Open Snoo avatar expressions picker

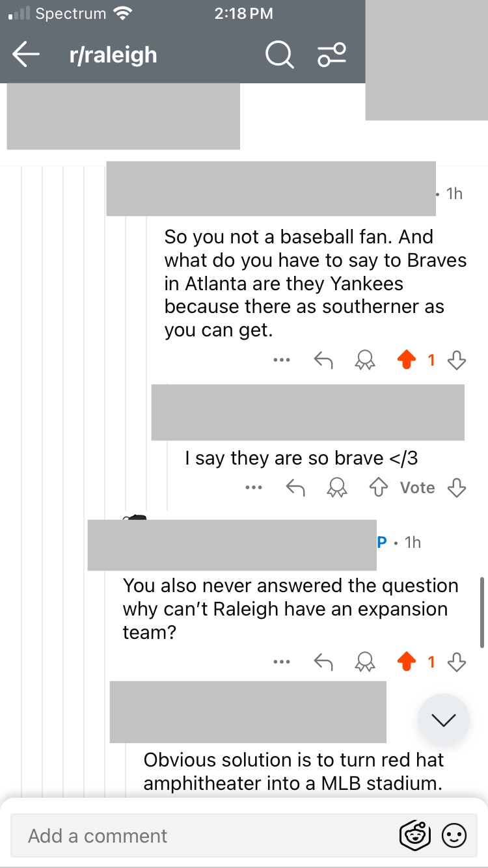tap(414, 836)
